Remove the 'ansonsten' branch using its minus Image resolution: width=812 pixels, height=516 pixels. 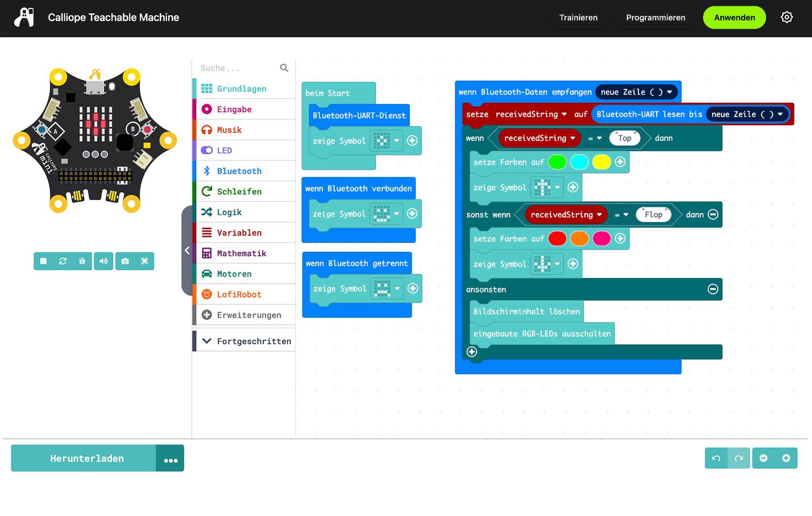(x=713, y=289)
